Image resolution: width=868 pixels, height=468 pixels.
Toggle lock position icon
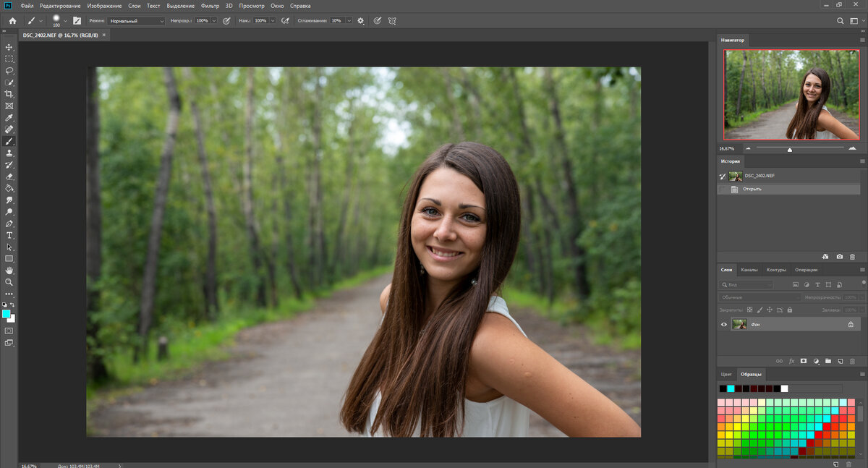pos(770,310)
